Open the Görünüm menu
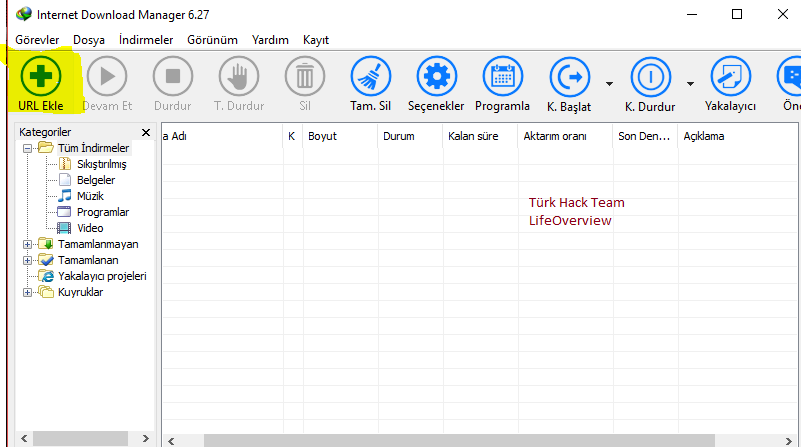Image resolution: width=801 pixels, height=447 pixels. tap(213, 40)
